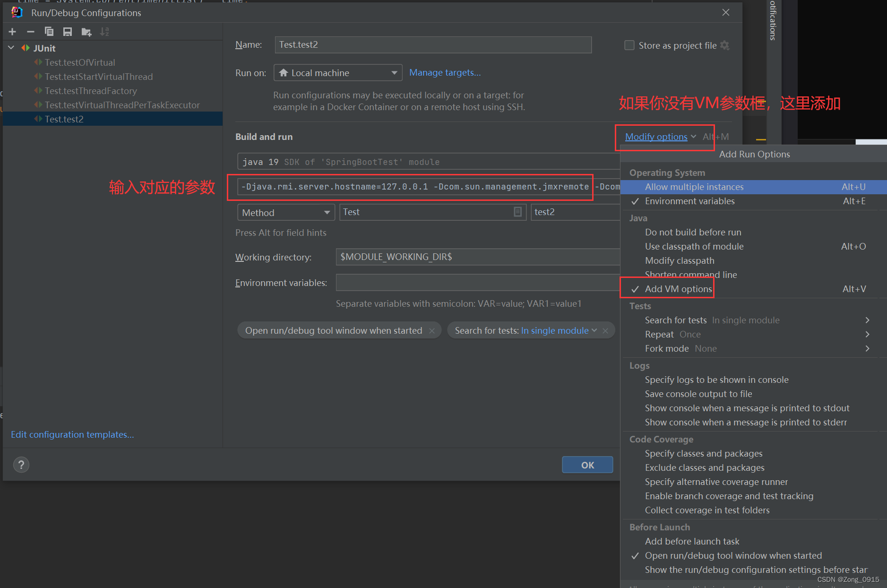Click the Sort configurations alphabetically icon
Viewport: 887px width, 588px height.
pyautogui.click(x=104, y=32)
